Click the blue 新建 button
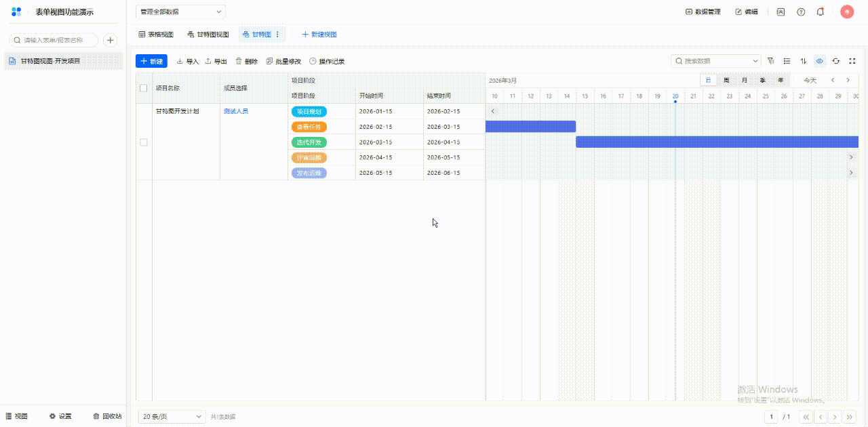The height and width of the screenshot is (427, 868). tap(151, 61)
